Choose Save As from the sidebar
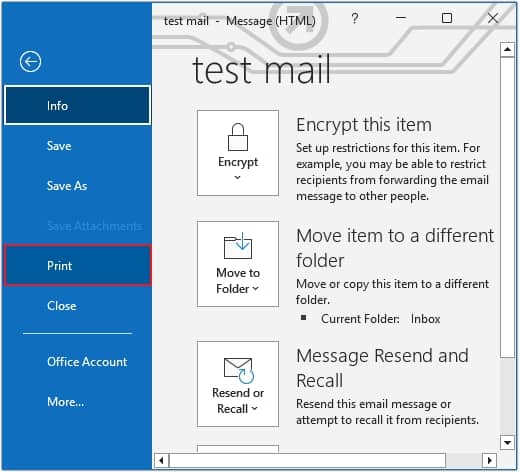This screenshot has height=473, width=520. pyautogui.click(x=77, y=186)
